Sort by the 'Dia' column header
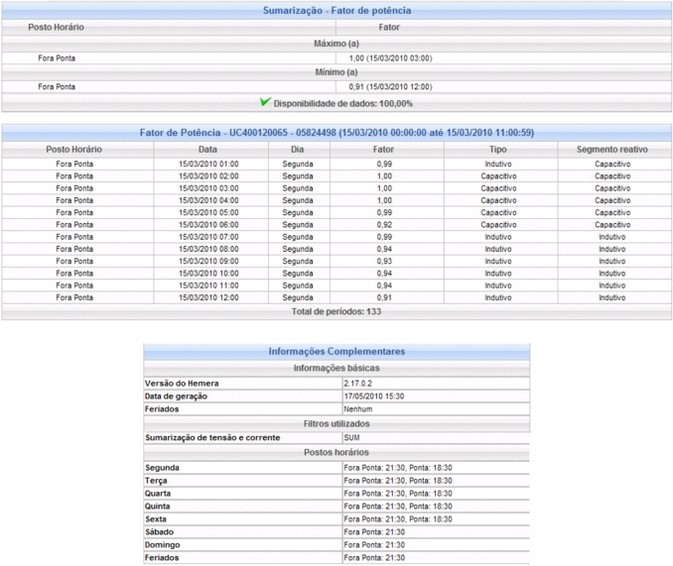673x566 pixels. click(297, 149)
